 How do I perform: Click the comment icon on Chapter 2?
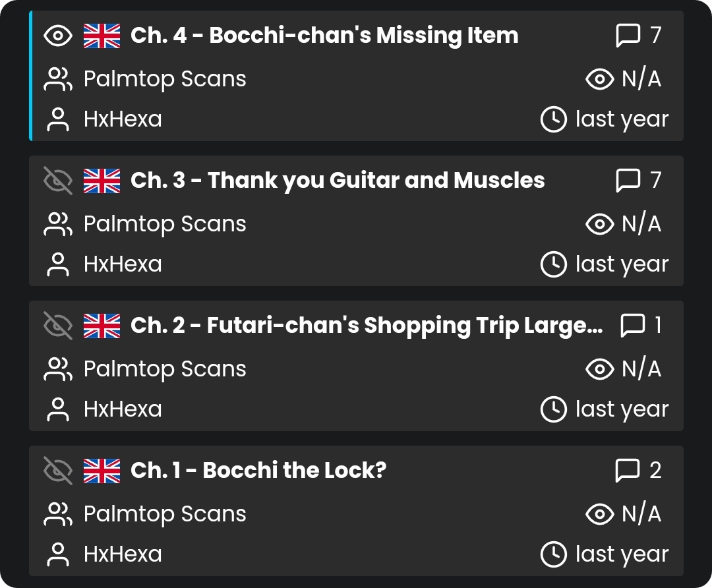click(x=633, y=326)
